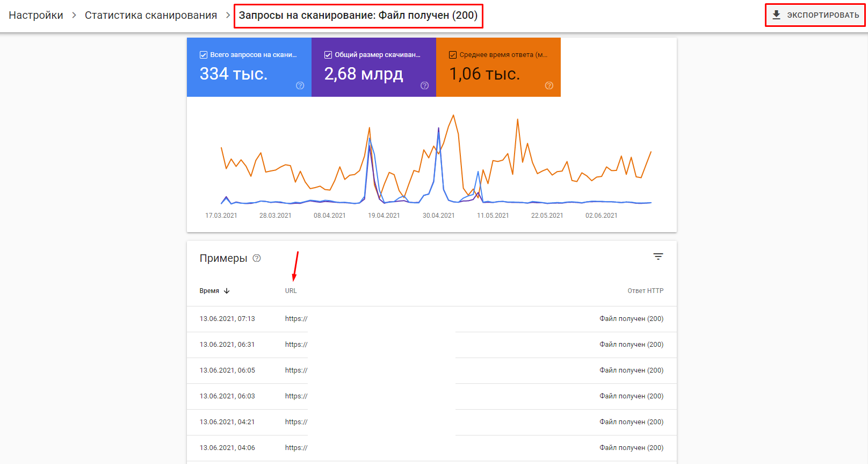Image resolution: width=868 pixels, height=464 pixels.
Task: Toggle average response time checkbox
Action: coord(453,55)
